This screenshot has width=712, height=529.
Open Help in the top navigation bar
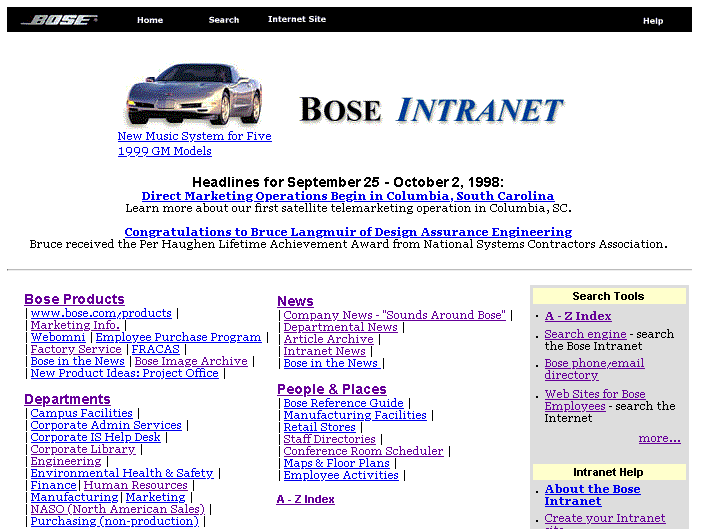click(653, 21)
